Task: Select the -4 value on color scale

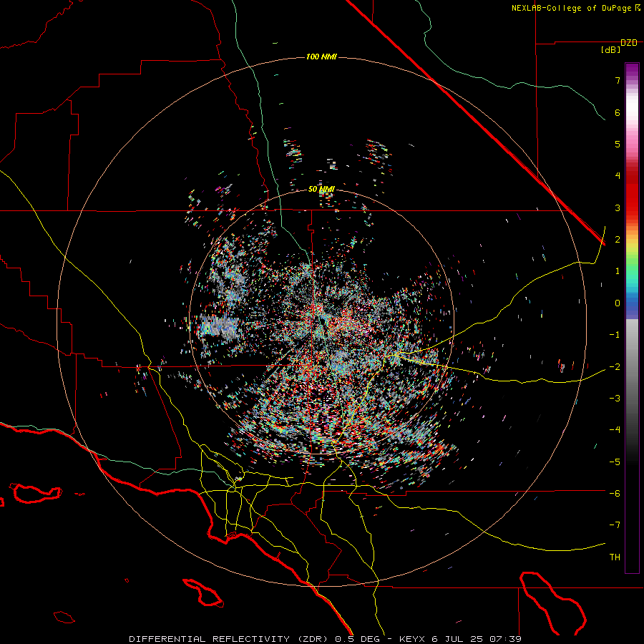Action: pyautogui.click(x=615, y=430)
